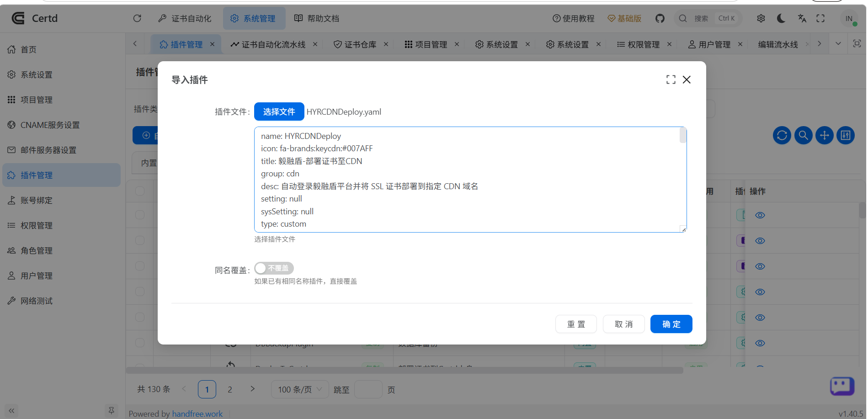Open 使用教程 in header
Viewport: 868px width, 419px height.
click(573, 18)
